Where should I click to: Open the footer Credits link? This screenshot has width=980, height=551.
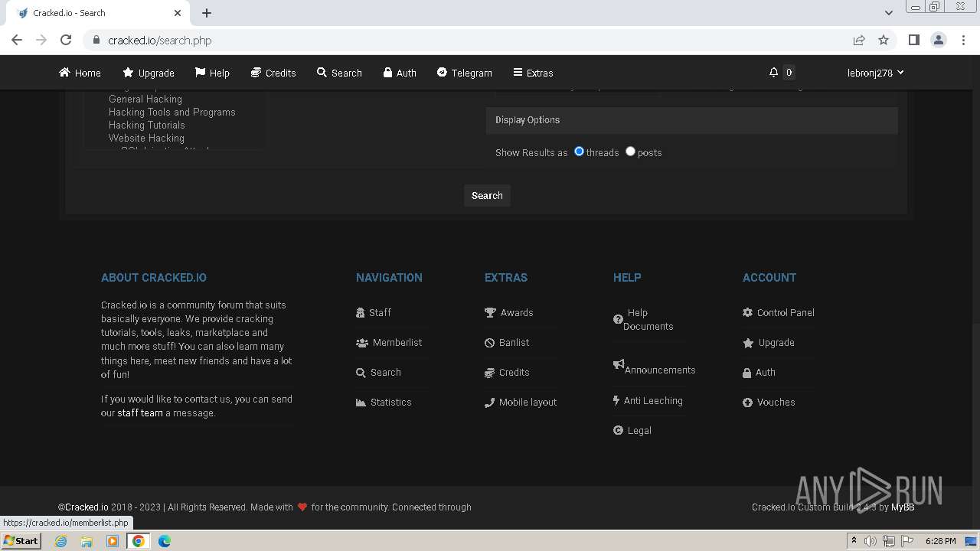tap(507, 372)
